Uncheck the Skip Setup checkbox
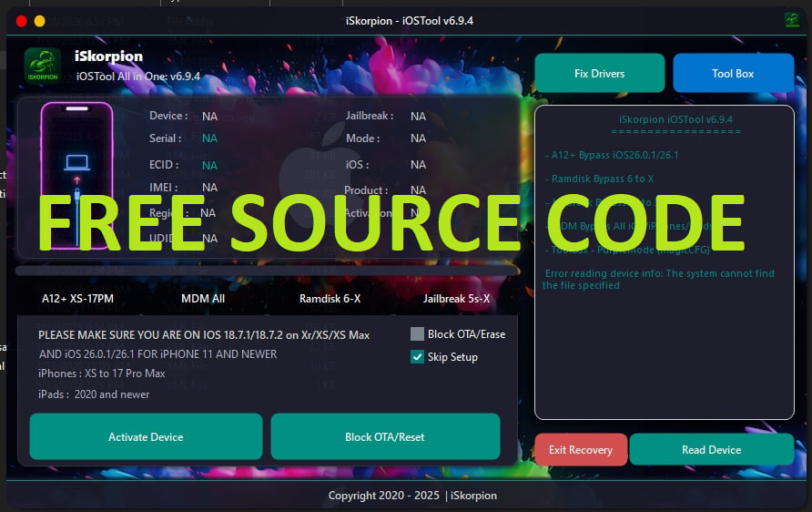Viewport: 812px width, 512px height. pos(417,357)
